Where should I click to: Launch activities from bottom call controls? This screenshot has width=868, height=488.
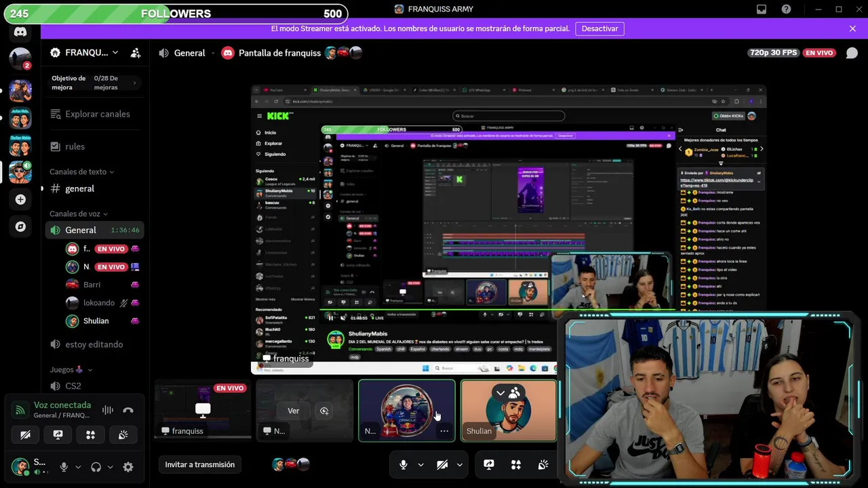(516, 464)
